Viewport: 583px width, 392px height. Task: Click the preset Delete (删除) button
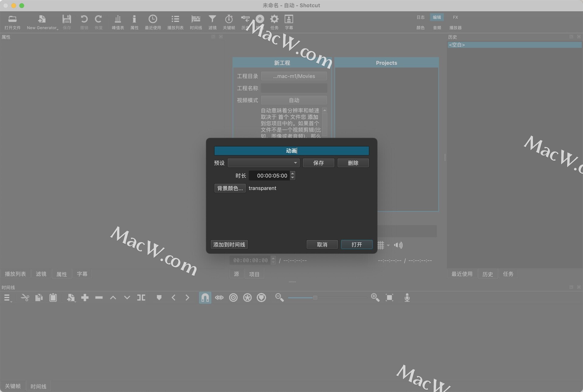[353, 163]
